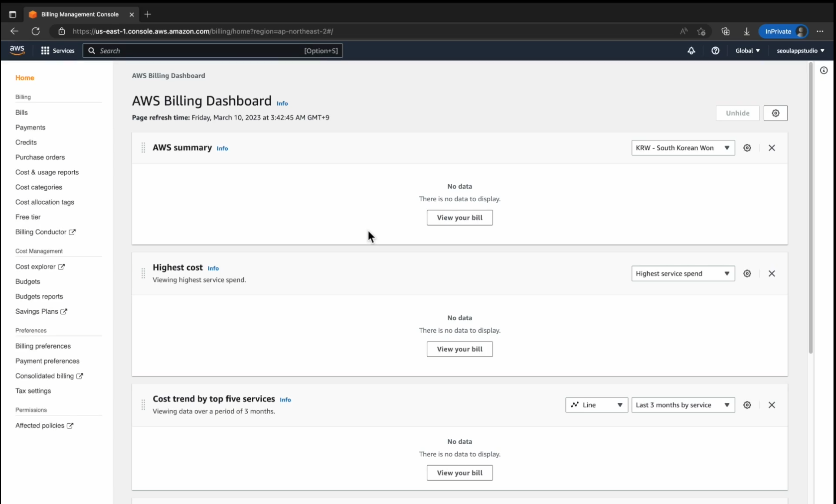This screenshot has width=836, height=504.
Task: Open Payment preferences
Action: [x=47, y=361]
